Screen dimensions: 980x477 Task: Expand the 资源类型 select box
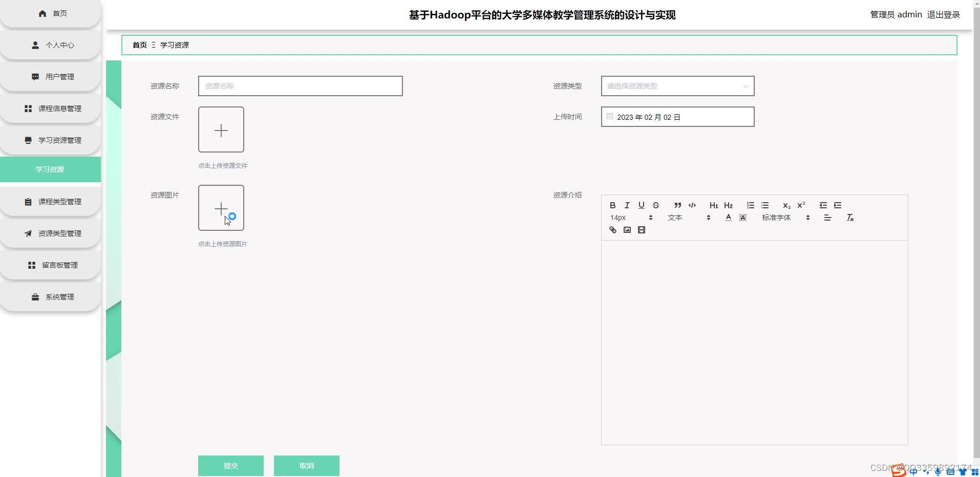pyautogui.click(x=677, y=86)
